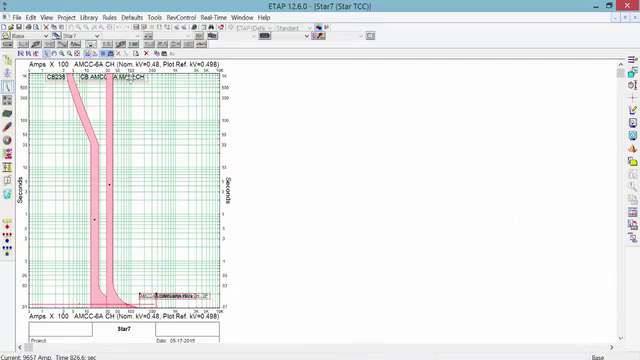Open the Base revision dropdown
The height and width of the screenshot is (360, 640).
pos(46,36)
